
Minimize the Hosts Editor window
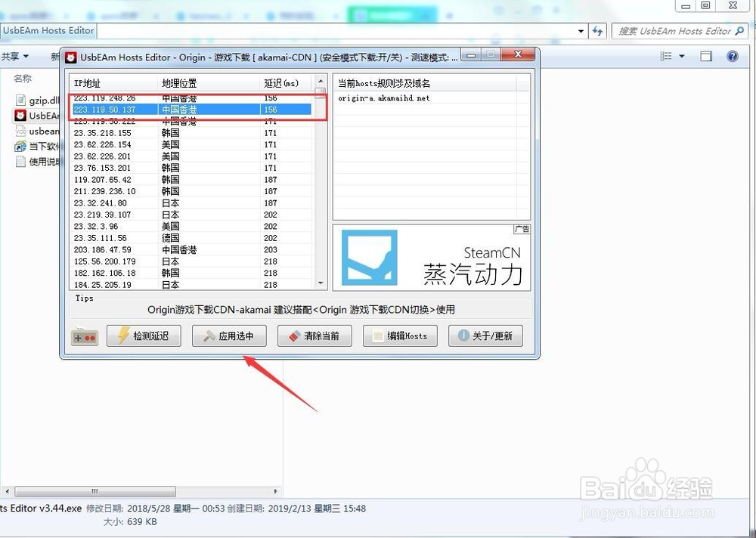471,54
